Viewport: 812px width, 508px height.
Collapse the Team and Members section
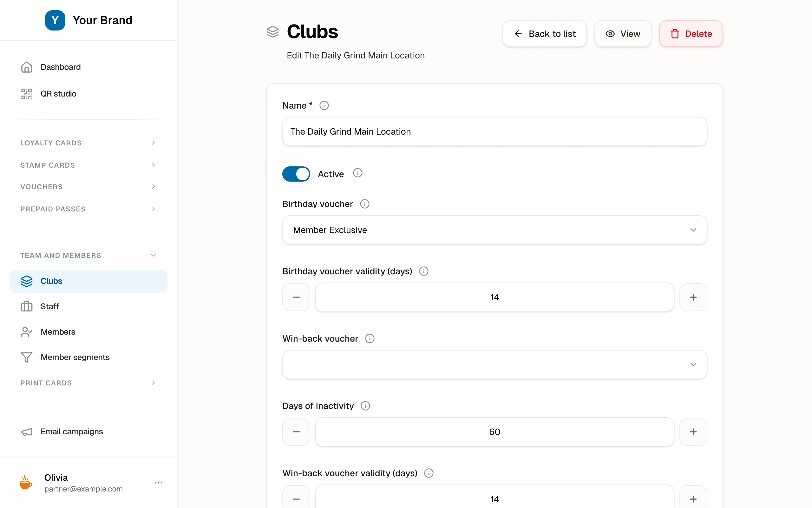[x=88, y=255]
